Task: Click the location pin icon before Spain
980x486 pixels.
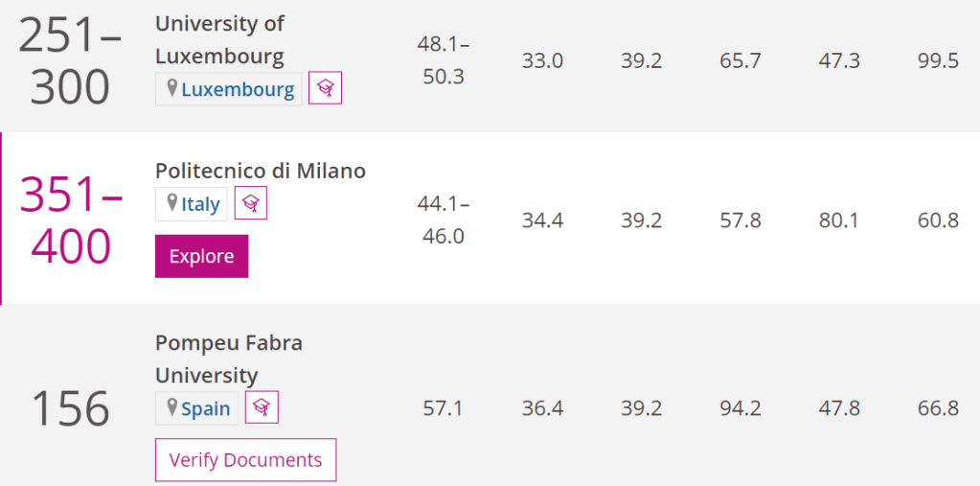Action: tap(172, 408)
